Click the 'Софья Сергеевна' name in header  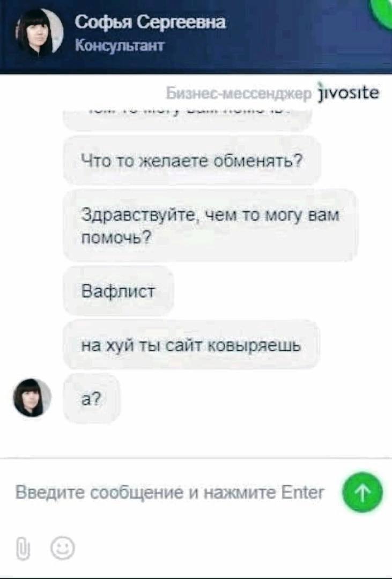tap(150, 23)
